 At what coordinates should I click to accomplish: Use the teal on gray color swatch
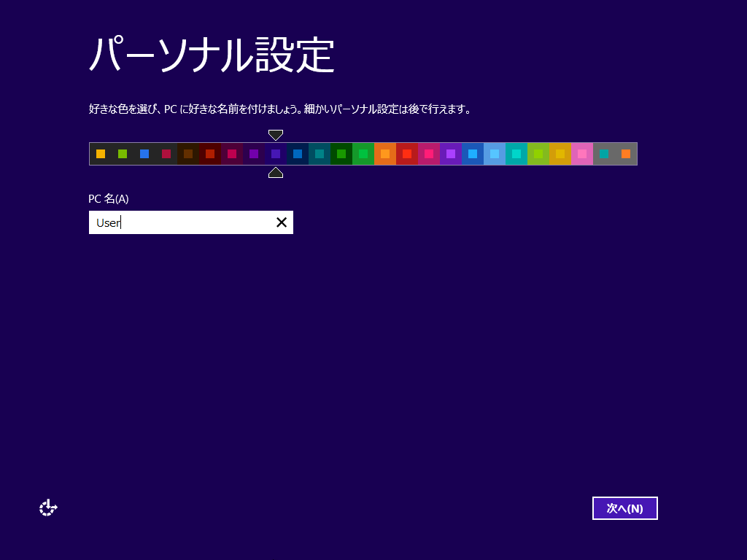coord(605,154)
